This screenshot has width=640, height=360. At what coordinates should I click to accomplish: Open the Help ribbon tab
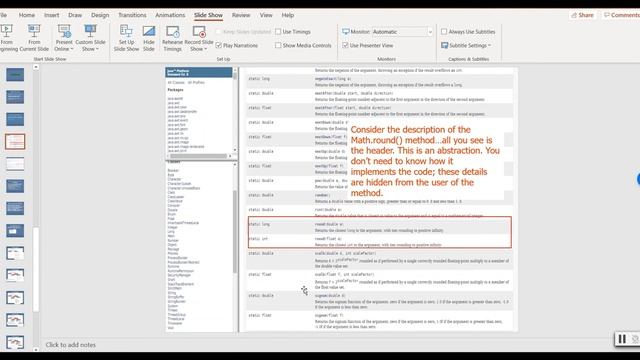(x=288, y=15)
